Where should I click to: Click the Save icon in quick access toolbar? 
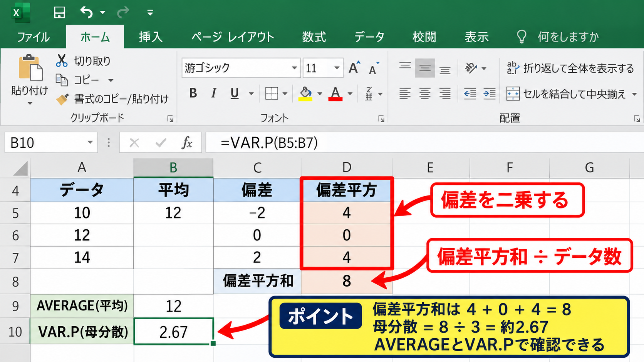[x=59, y=13]
